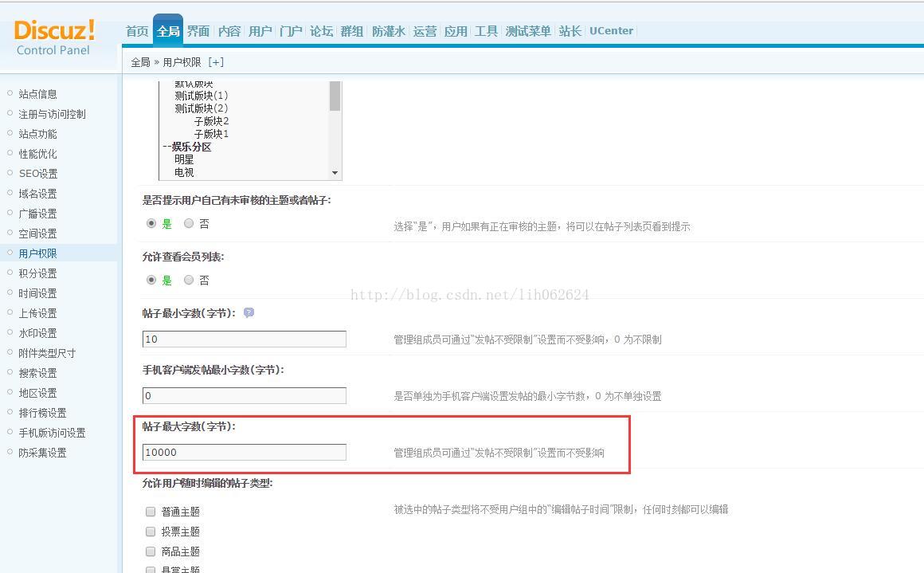Click [+] icon next to 用户权限 breadcrumb
This screenshot has height=573, width=924.
tap(216, 62)
